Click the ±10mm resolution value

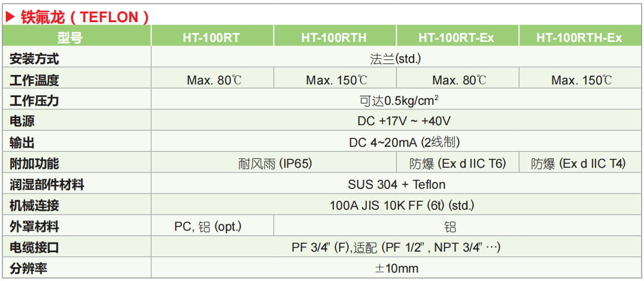[x=396, y=268]
